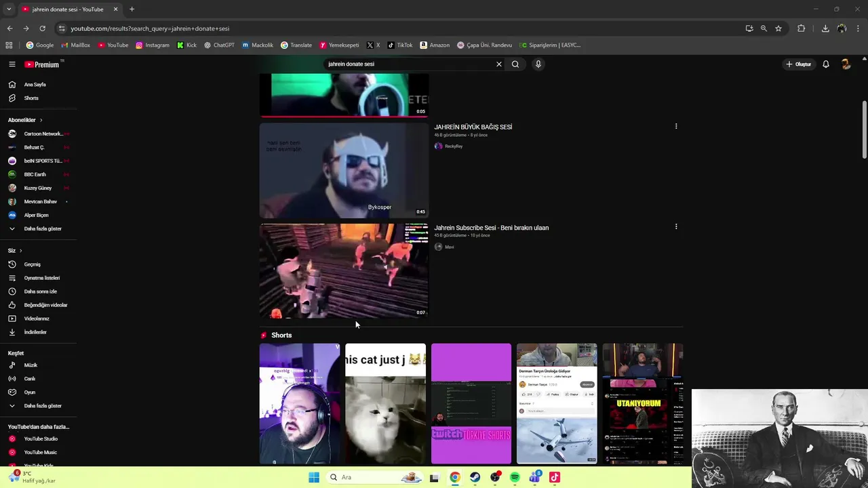Image resolution: width=868 pixels, height=488 pixels.
Task: Click the Jahrein Subscribe Sesi title
Action: [492, 228]
